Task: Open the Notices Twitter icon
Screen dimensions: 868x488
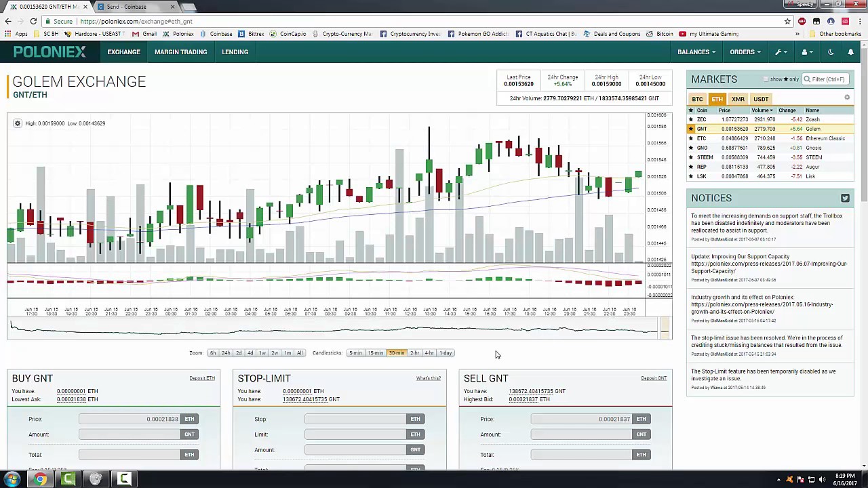Action: [x=845, y=198]
